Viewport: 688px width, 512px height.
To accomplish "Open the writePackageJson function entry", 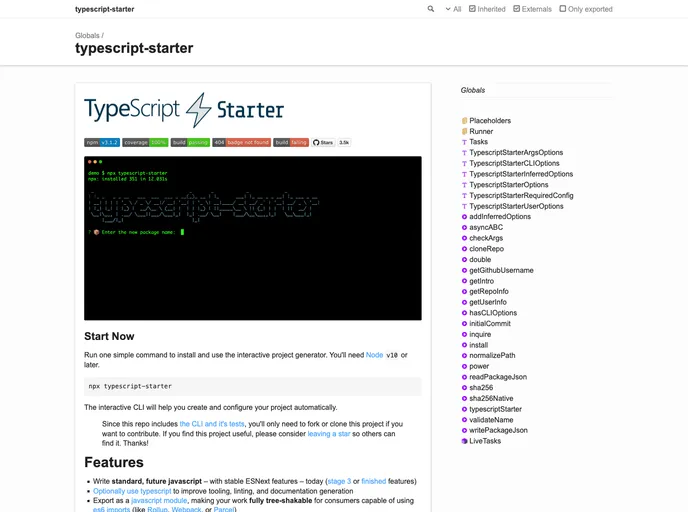I will click(x=498, y=430).
